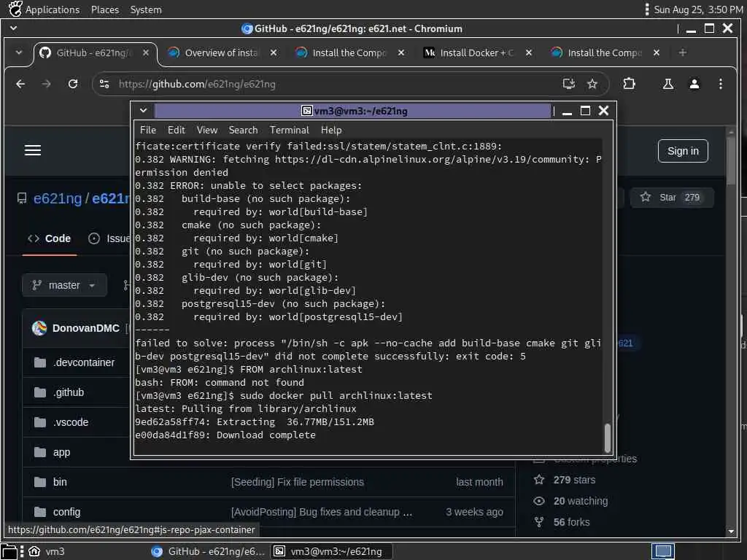This screenshot has width=747, height=560.
Task: Switch to the 'Install Docker' tab
Action: 476,52
